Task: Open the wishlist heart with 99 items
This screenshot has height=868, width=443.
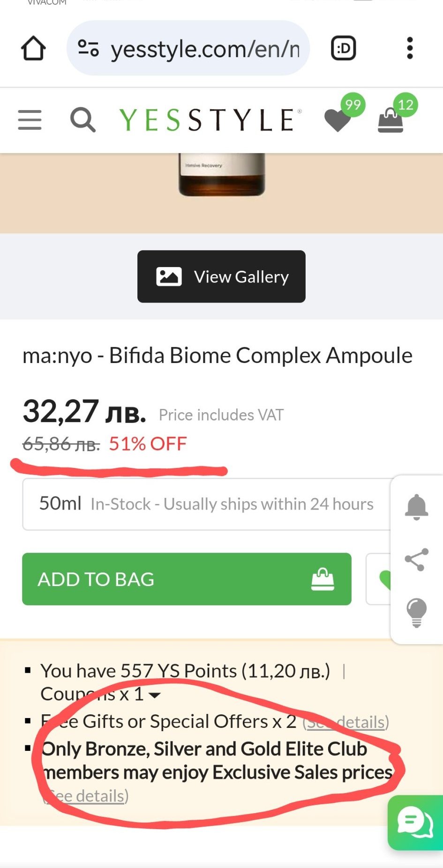Action: tap(338, 119)
